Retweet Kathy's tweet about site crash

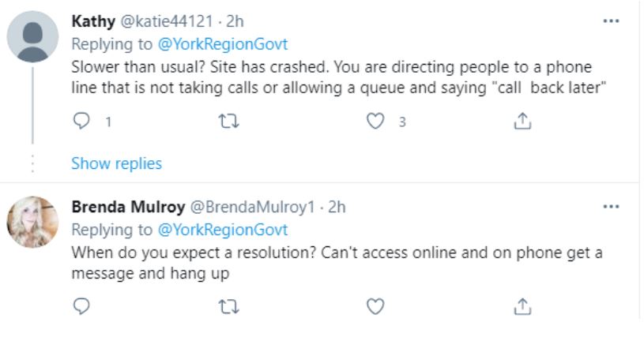228,122
